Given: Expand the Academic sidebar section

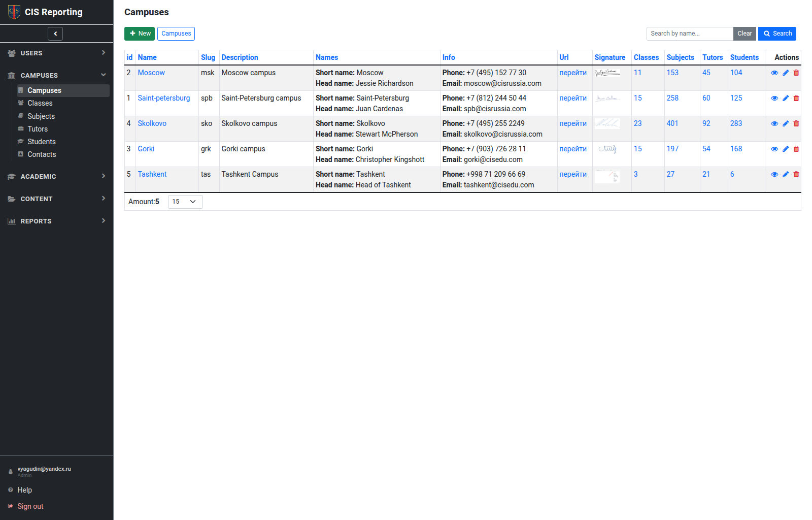Looking at the screenshot, I should point(57,176).
